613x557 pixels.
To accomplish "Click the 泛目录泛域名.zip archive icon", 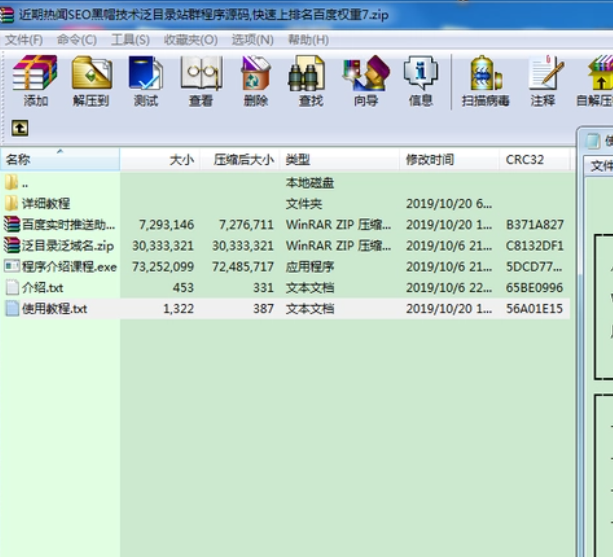I will coord(11,245).
